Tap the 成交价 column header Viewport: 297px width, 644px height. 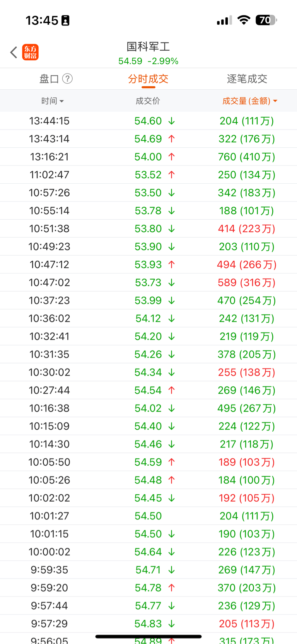(148, 101)
